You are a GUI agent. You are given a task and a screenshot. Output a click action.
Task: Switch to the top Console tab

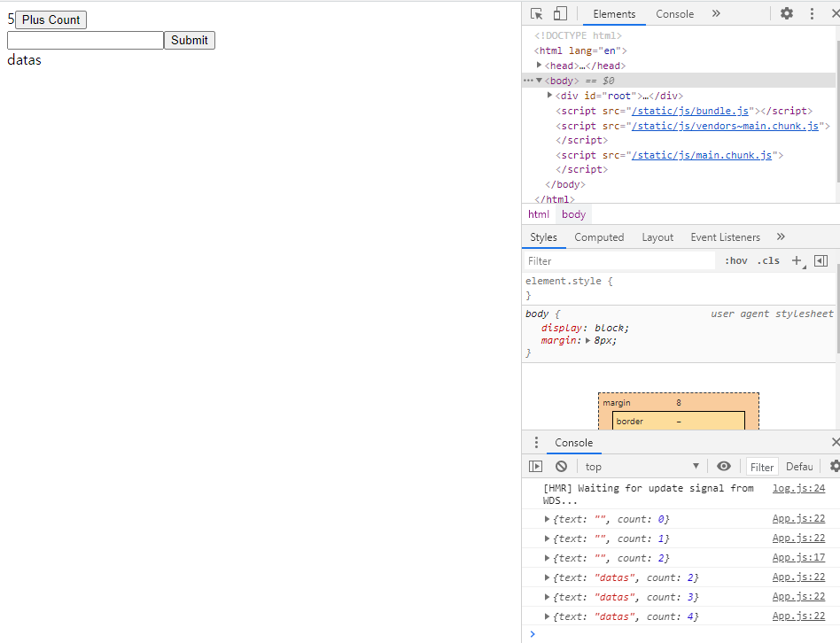tap(674, 14)
